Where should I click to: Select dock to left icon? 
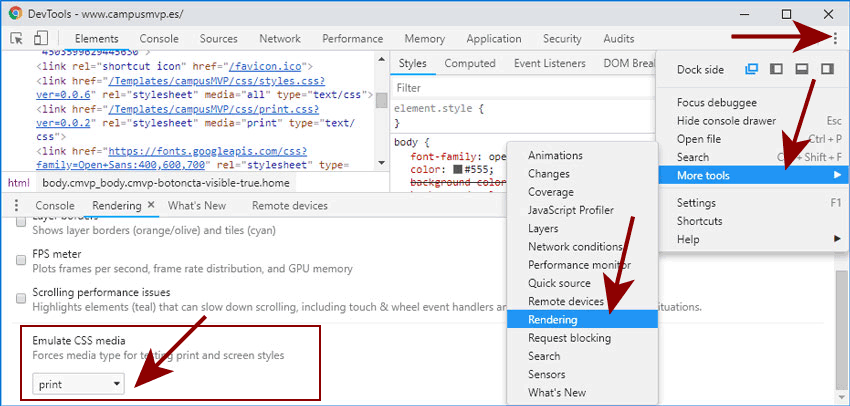tap(777, 69)
